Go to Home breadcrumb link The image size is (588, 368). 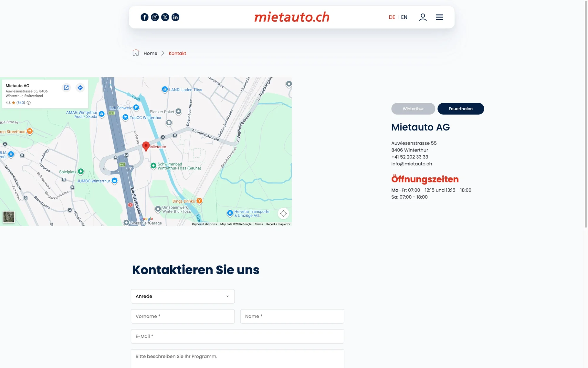pyautogui.click(x=150, y=53)
